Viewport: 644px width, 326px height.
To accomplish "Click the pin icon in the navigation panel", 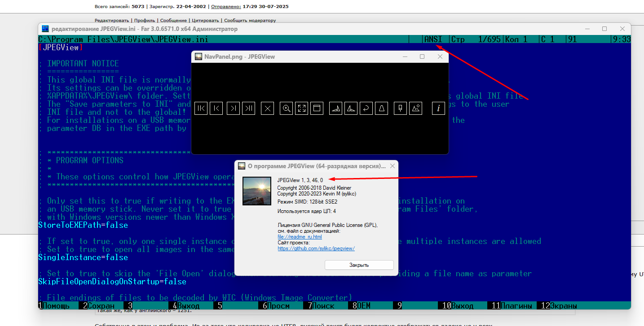I will (400, 108).
